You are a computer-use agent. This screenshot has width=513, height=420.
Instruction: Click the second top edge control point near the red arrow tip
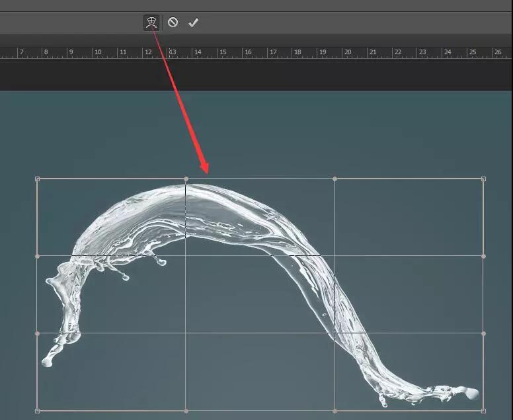335,179
